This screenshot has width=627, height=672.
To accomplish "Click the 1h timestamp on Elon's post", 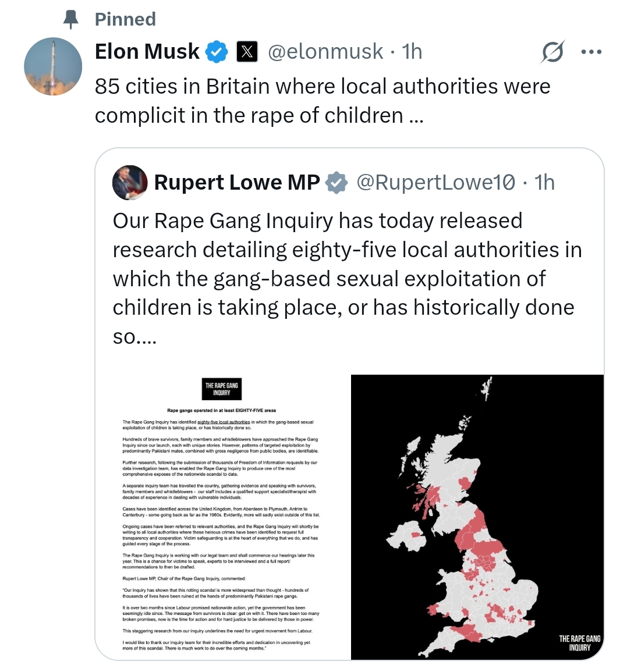I will [x=412, y=52].
